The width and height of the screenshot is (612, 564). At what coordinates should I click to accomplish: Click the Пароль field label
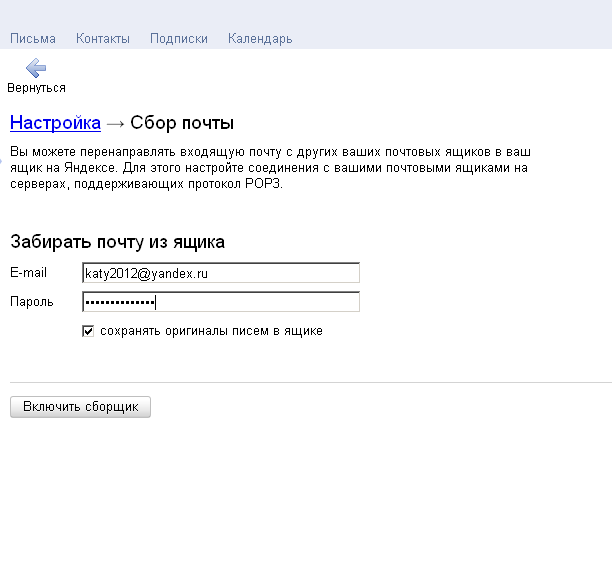click(32, 302)
